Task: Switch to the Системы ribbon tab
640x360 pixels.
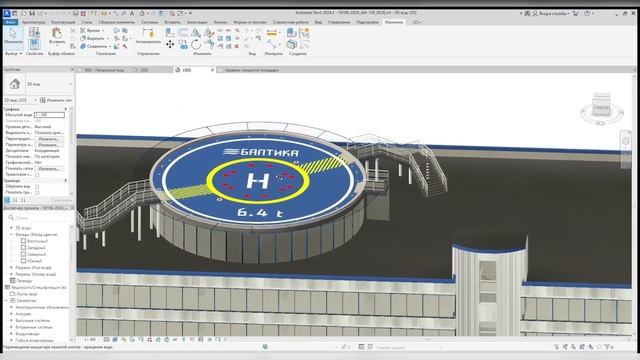Action: (149, 22)
